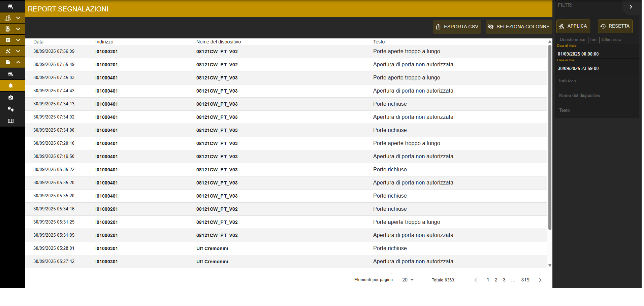Select row dated 30/09/2025 05:34:16
This screenshot has height=306, width=644.
tap(286, 209)
